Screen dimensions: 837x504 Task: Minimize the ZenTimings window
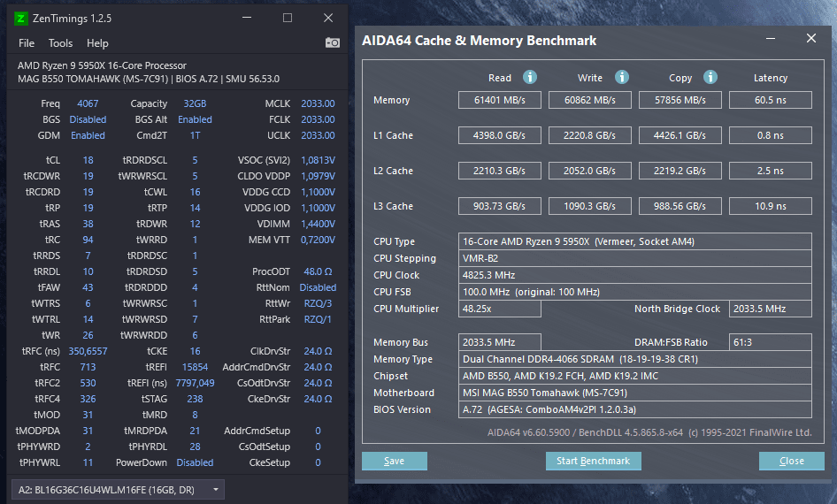(247, 18)
